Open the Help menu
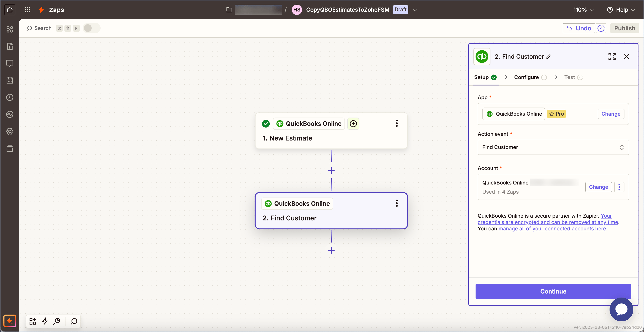The image size is (644, 332). coord(621,10)
